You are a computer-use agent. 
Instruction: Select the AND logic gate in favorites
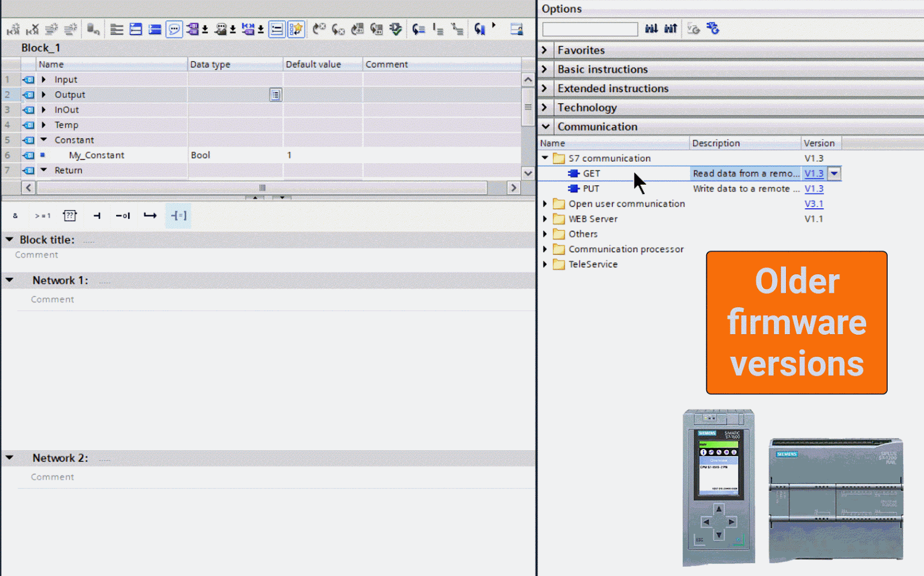(x=15, y=215)
